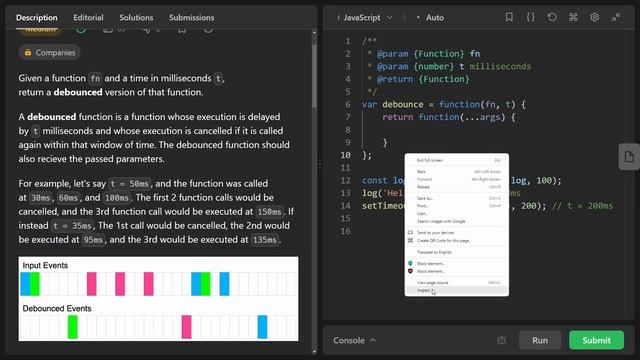Click the '30ms' inline code

pyautogui.click(x=41, y=198)
